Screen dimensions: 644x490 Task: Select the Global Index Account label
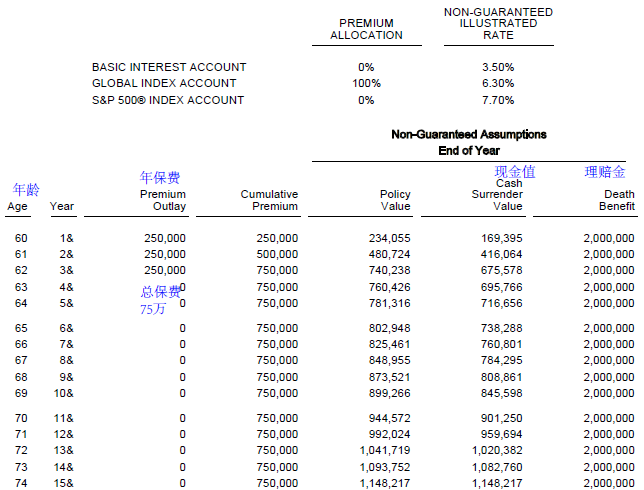coord(164,83)
